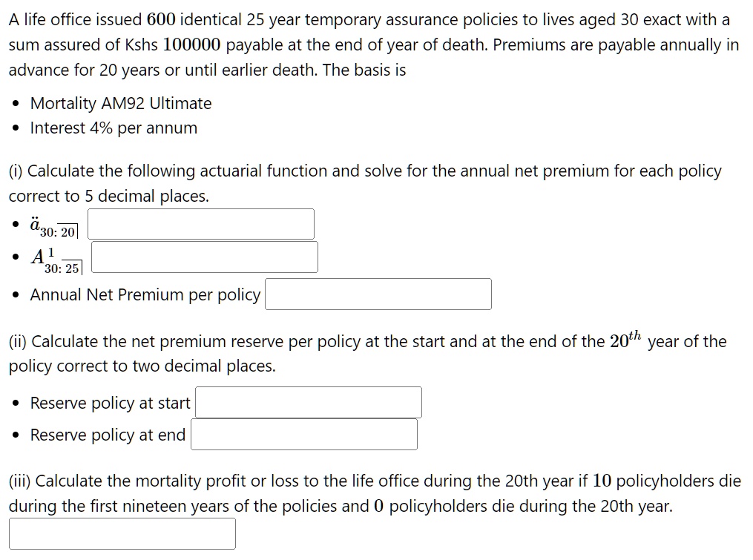Click the Reserve policy at start field

pos(308,402)
